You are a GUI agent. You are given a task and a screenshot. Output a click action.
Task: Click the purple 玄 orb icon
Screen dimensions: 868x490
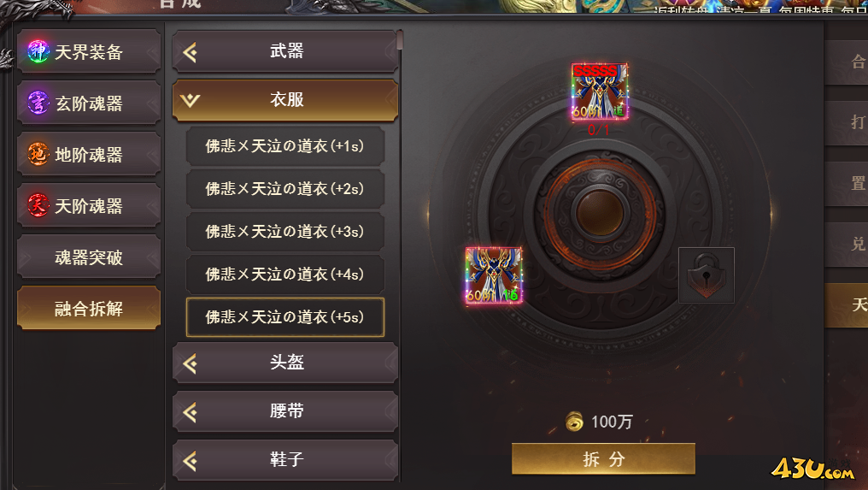[x=38, y=103]
